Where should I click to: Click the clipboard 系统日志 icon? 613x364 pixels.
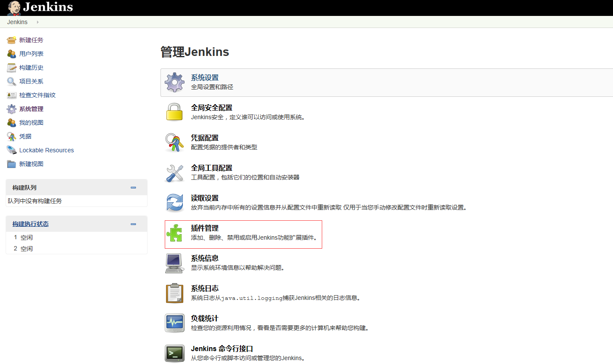click(175, 293)
